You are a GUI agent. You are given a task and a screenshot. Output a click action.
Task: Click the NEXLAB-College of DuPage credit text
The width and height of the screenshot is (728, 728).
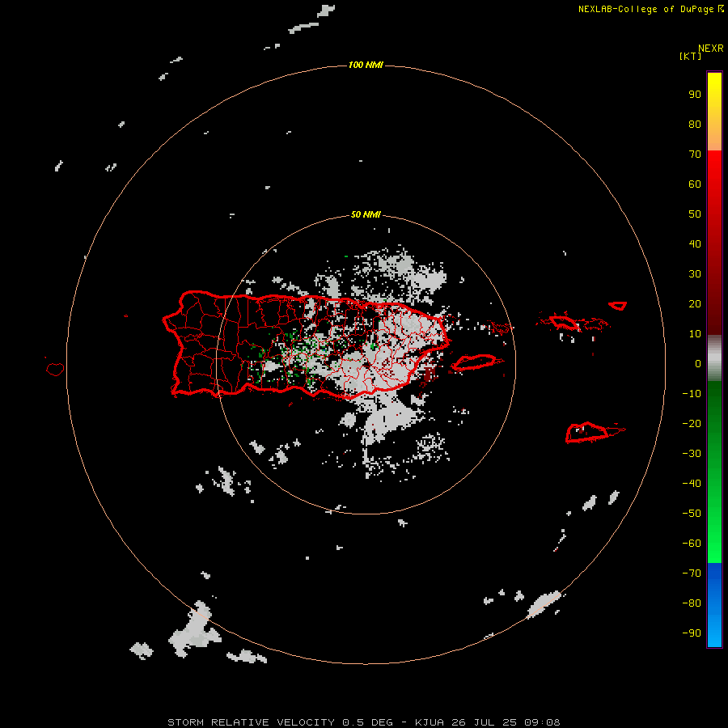650,9
